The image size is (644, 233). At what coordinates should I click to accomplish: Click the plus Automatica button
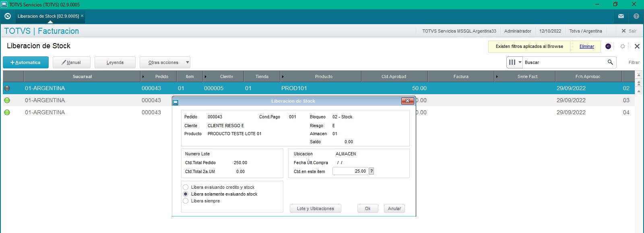[x=26, y=62]
